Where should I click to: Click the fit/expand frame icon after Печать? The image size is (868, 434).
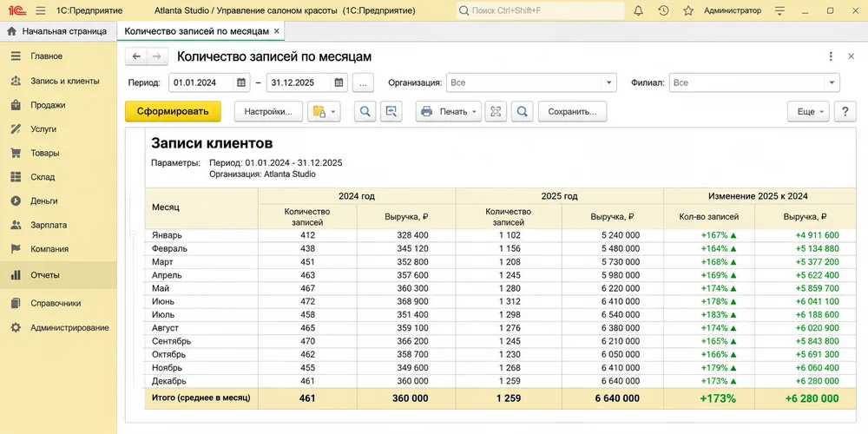[x=496, y=111]
